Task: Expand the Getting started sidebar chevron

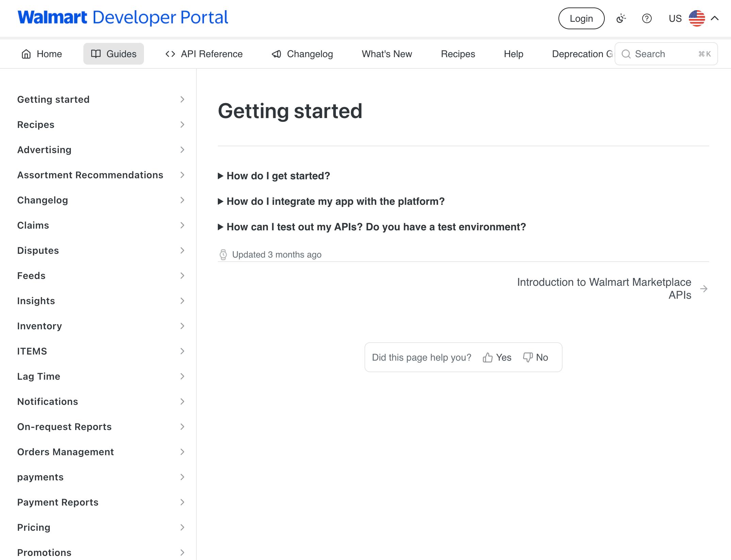Action: point(182,99)
